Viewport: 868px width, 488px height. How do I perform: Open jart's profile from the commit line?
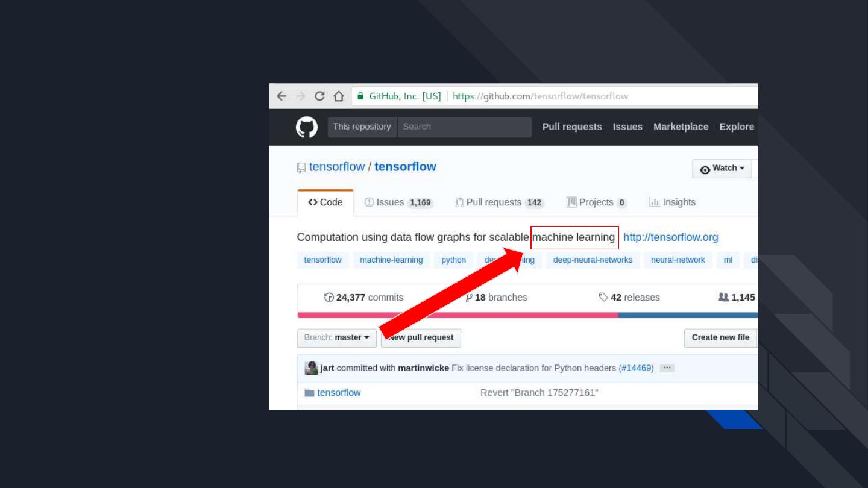point(327,368)
